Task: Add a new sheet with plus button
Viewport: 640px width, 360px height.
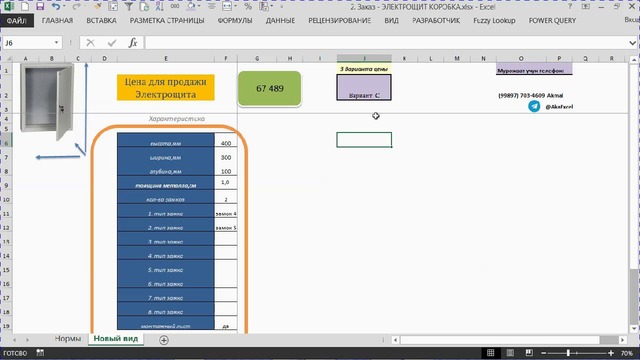Action: click(x=164, y=340)
